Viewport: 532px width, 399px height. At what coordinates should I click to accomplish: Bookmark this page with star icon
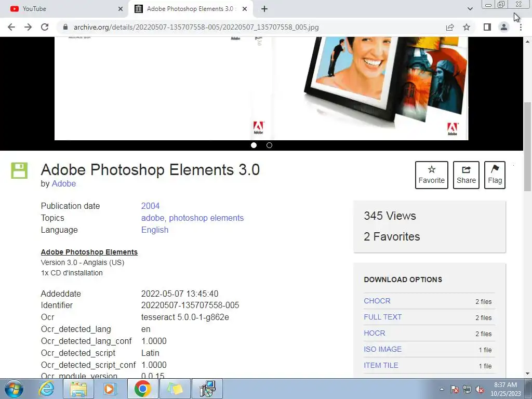[467, 27]
